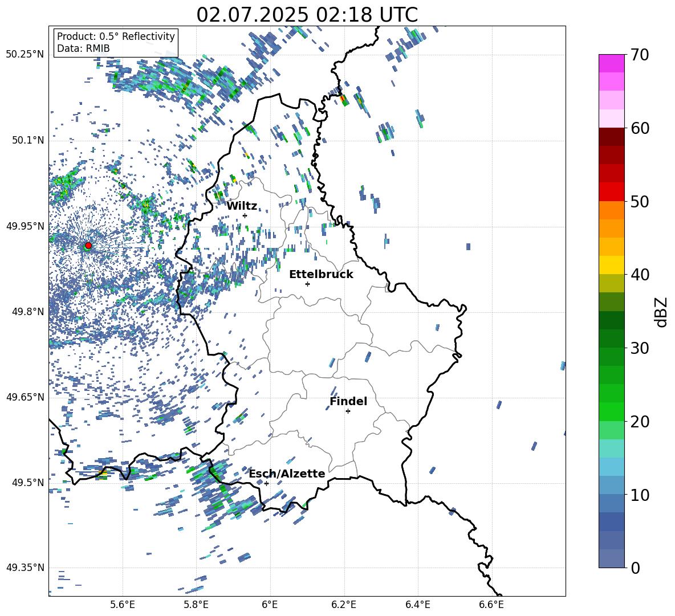This screenshot has height=616, width=675.
Task: Click the dBZ colorbar axis label
Action: pyautogui.click(x=662, y=312)
